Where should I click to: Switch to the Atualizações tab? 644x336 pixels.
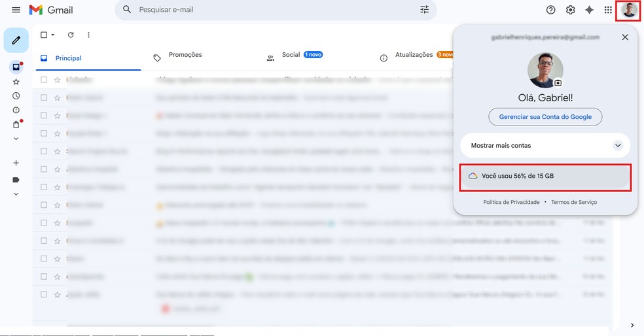pos(413,58)
